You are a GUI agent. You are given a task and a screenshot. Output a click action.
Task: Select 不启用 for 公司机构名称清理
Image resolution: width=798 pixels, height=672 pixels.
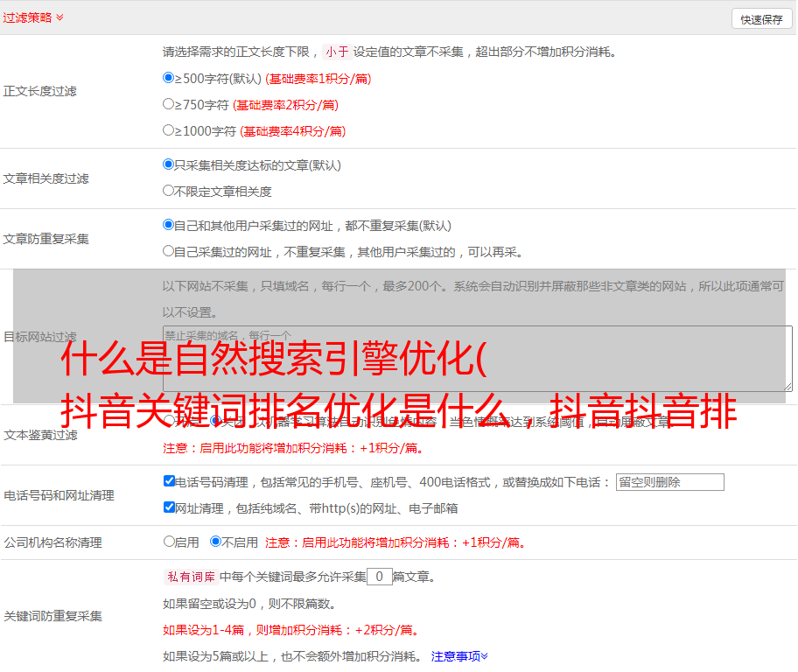(x=215, y=542)
